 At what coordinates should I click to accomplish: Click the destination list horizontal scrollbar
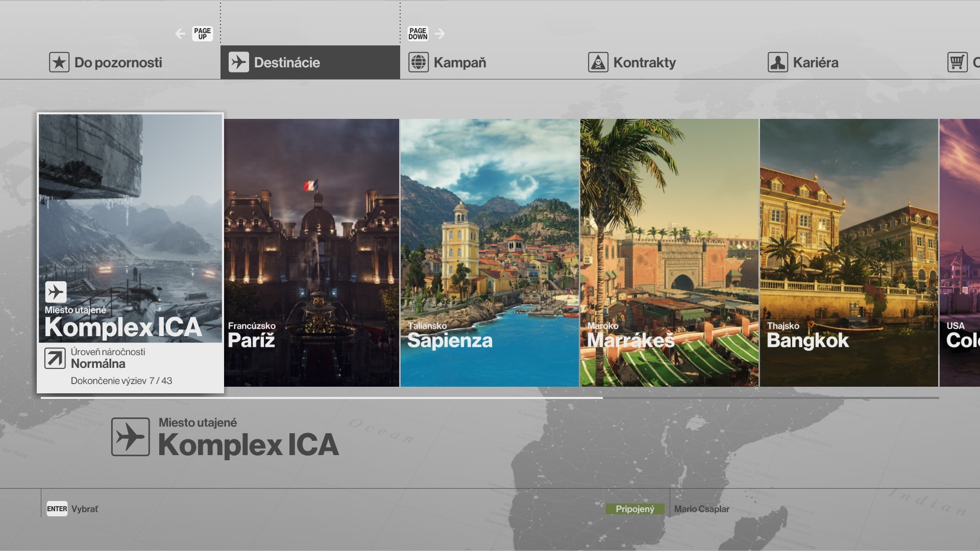point(490,397)
